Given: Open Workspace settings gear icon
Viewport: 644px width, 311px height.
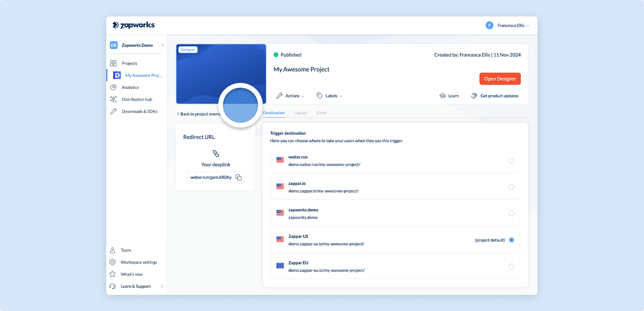Looking at the screenshot, I should (x=113, y=262).
